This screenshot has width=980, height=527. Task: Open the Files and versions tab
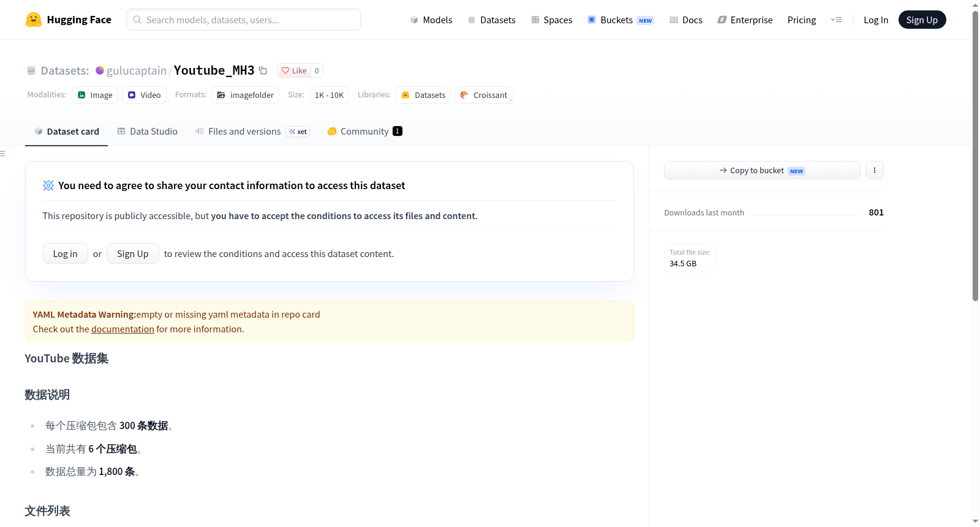pos(252,131)
